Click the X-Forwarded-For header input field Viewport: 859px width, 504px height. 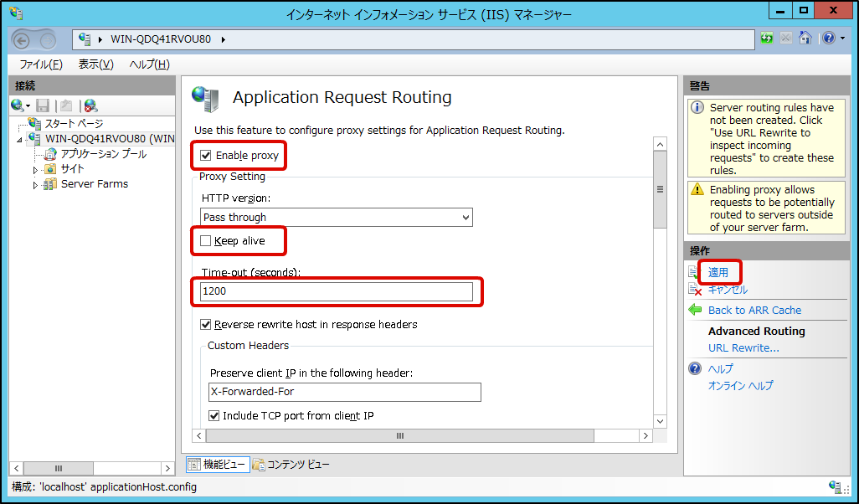click(x=345, y=392)
